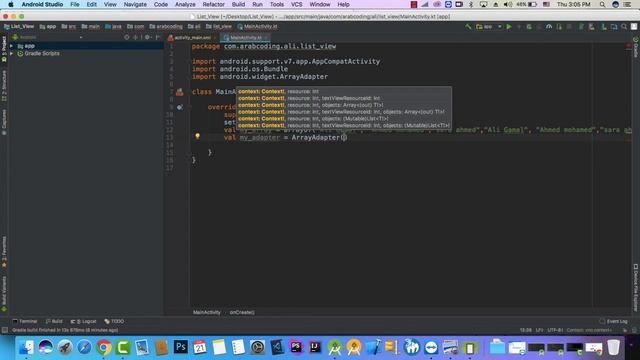Open the Navigate menu
Screen dimensions: 640x360
point(135,4)
